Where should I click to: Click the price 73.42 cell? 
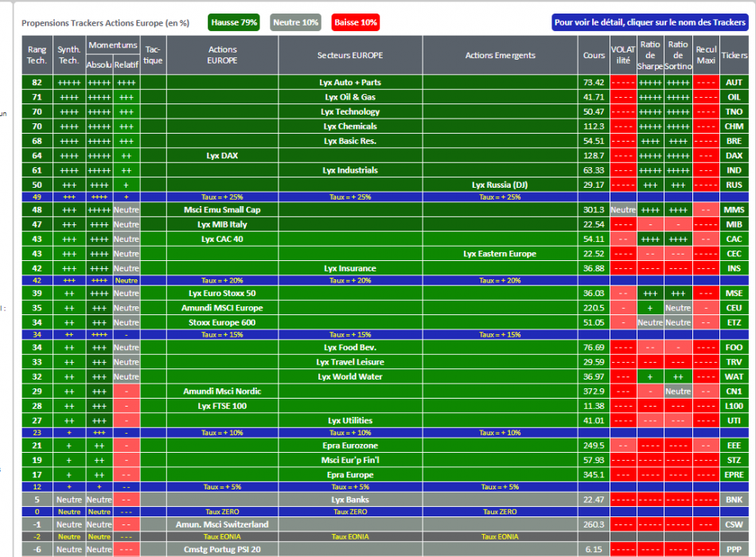[594, 83]
